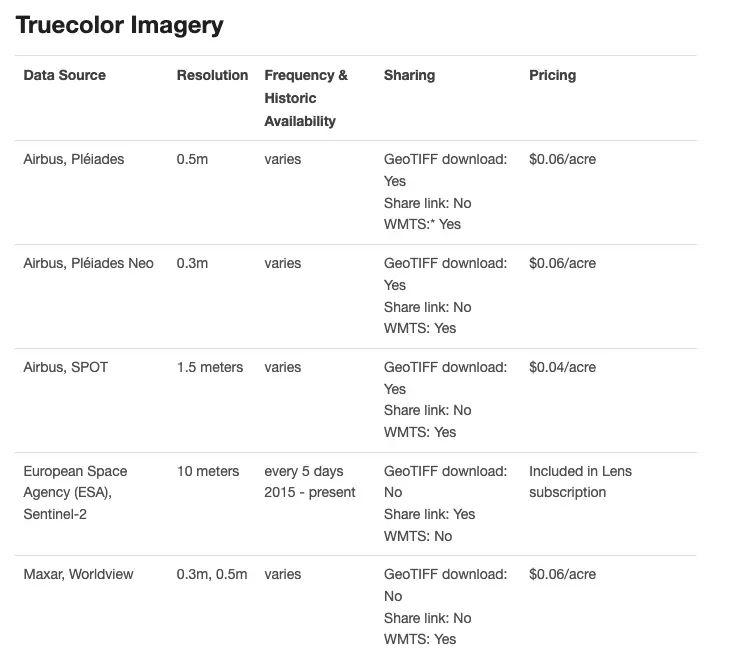
Task: Click the 1.5 meters resolution cell
Action: coord(210,367)
